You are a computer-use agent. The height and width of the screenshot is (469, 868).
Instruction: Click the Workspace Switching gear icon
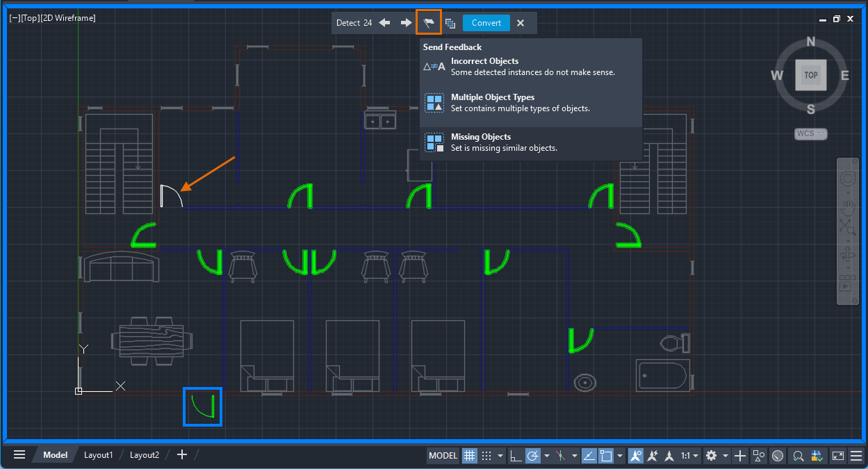click(x=711, y=456)
